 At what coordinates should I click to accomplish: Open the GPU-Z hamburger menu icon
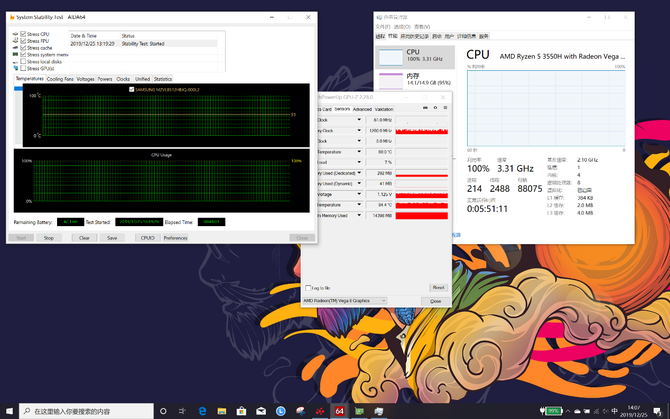pos(445,108)
